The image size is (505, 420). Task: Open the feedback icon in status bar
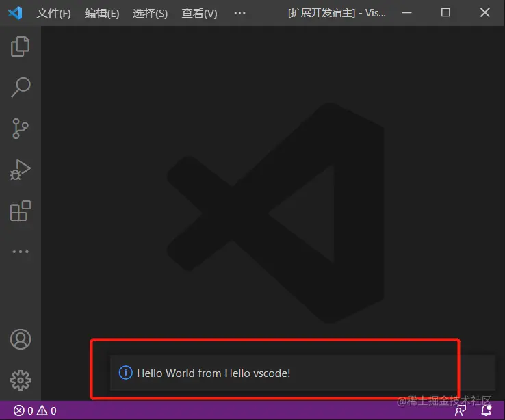coord(461,410)
